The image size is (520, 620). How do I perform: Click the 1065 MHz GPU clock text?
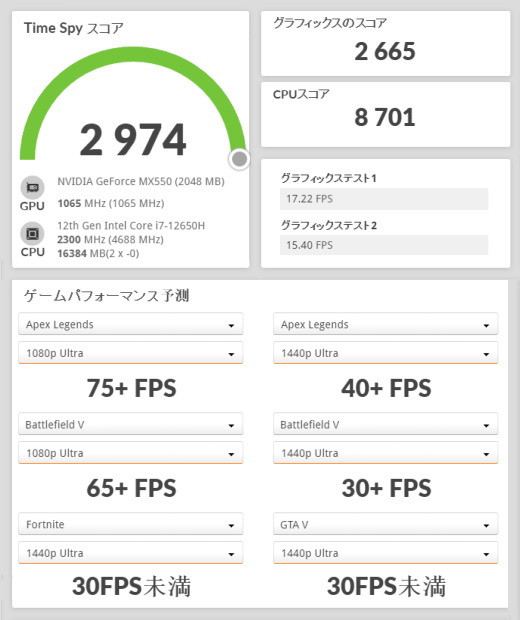[x=111, y=203]
